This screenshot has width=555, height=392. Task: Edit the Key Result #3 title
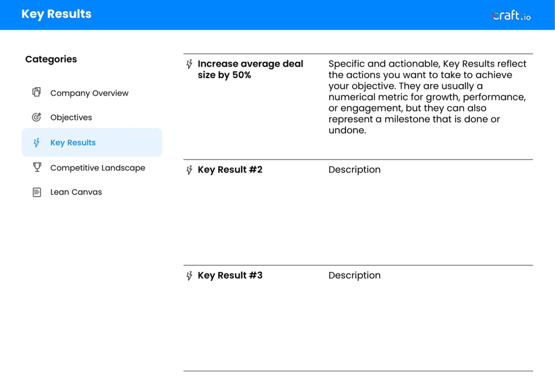tap(230, 275)
